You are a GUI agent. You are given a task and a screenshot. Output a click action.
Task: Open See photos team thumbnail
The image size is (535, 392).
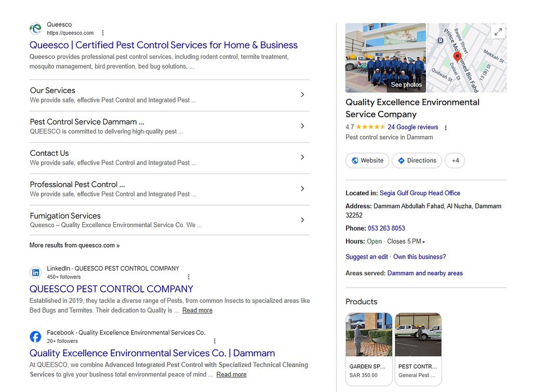coord(385,58)
